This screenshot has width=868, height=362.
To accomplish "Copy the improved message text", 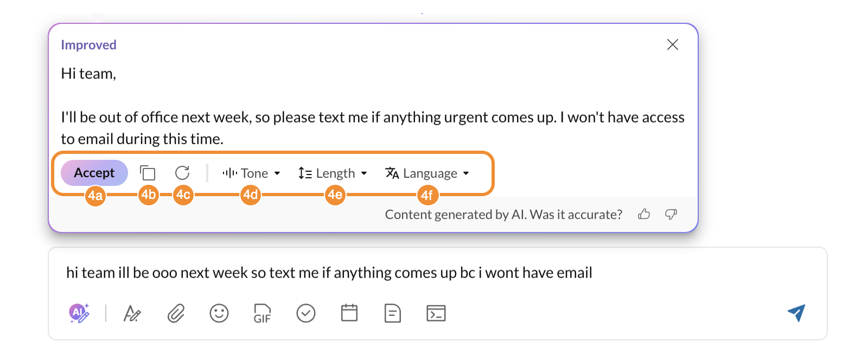I will click(x=148, y=173).
